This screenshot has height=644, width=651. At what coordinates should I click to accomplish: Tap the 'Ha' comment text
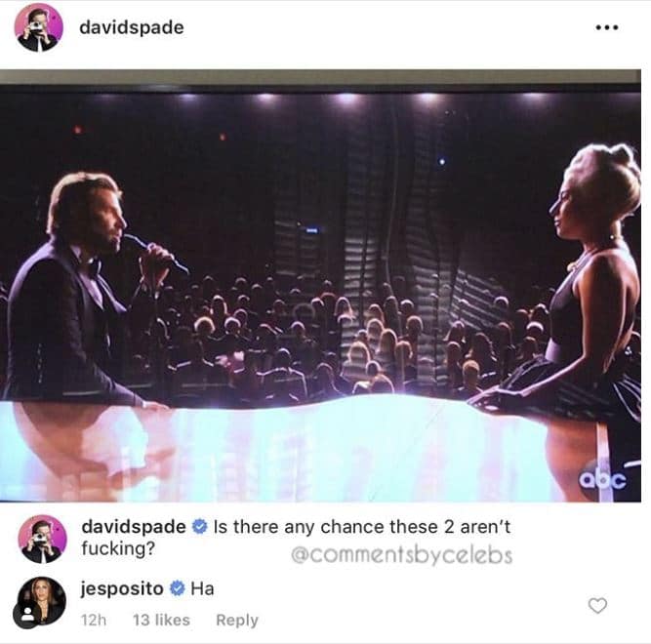tap(202, 588)
